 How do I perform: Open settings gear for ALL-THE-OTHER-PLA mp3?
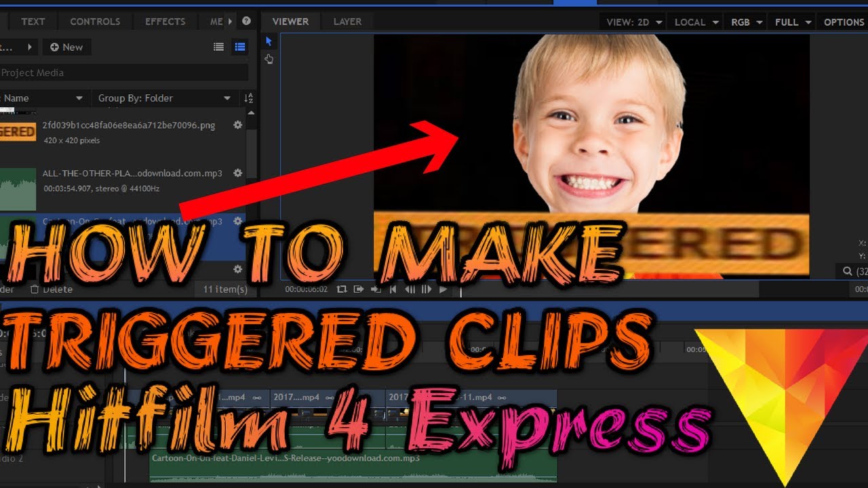237,173
